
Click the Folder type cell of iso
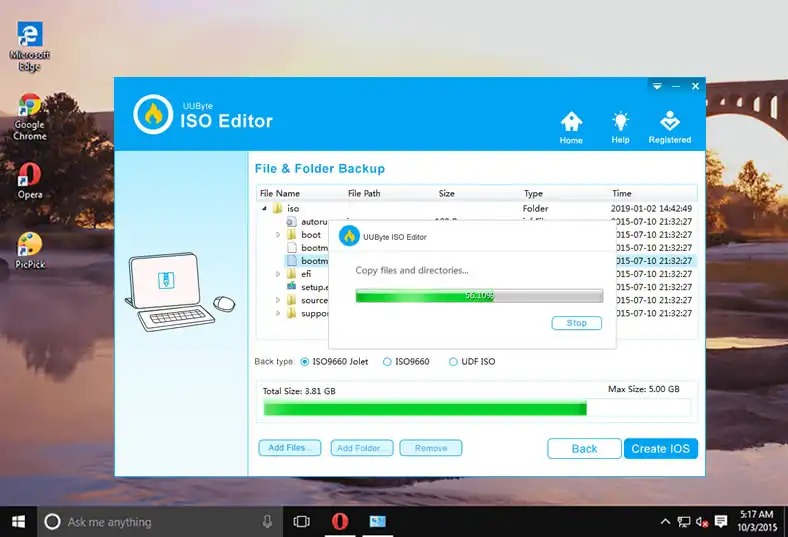pos(535,208)
